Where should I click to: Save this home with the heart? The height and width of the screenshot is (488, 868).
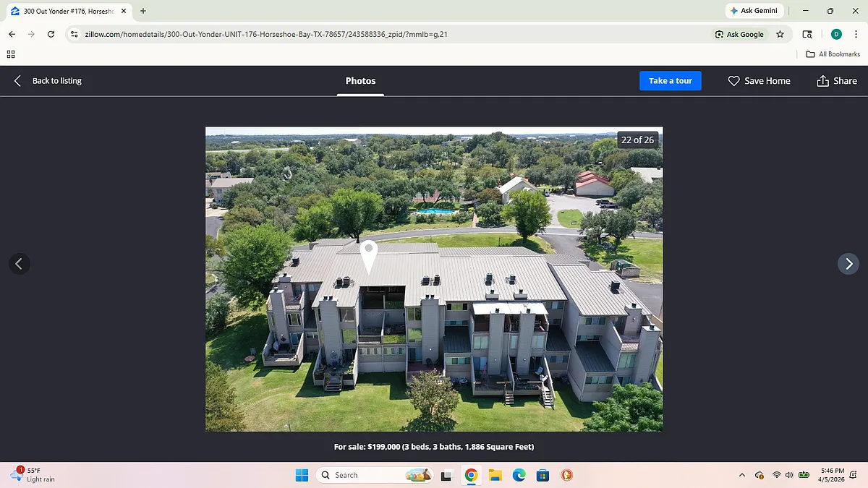point(759,81)
